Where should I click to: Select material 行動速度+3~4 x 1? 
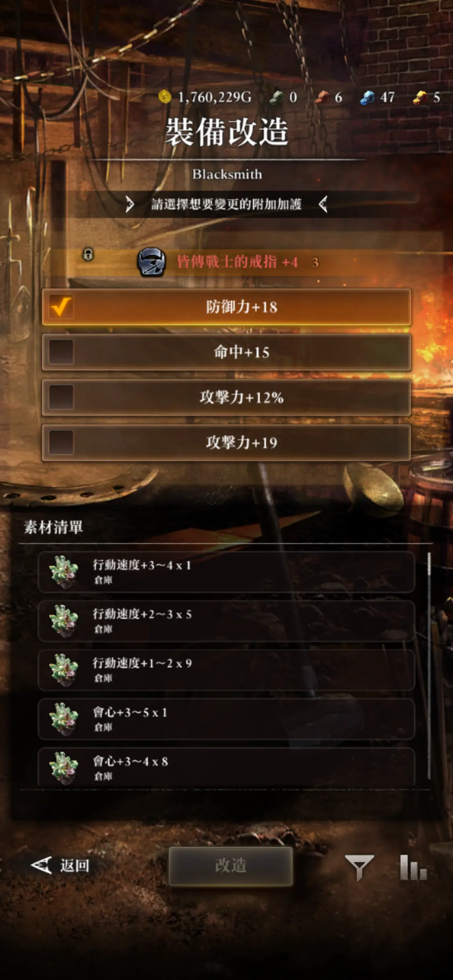[x=226, y=572]
